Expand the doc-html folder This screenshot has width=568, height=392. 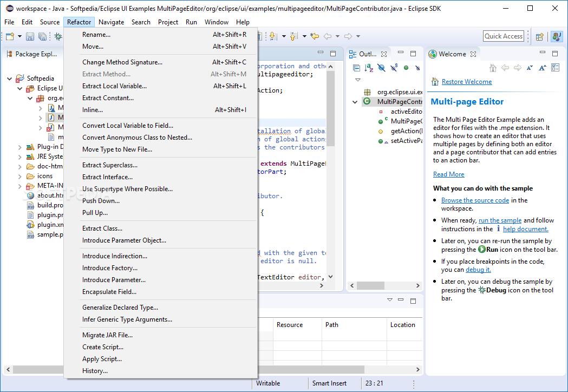[20, 167]
